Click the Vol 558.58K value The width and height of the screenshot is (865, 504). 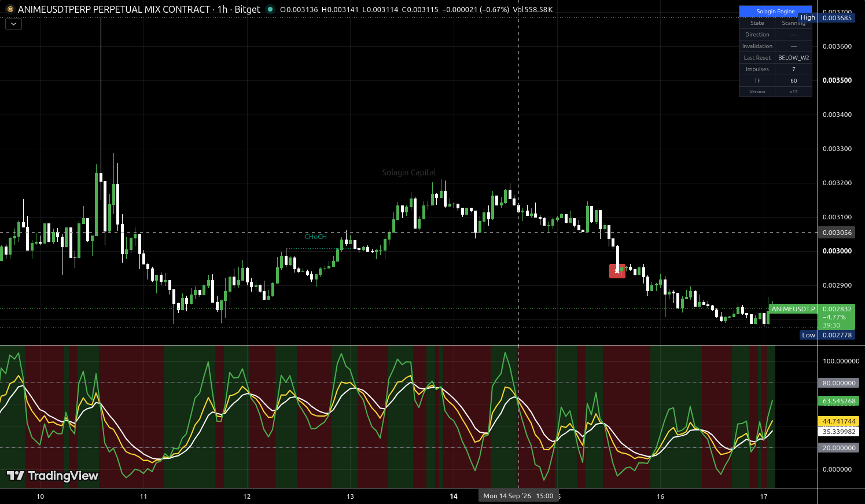click(x=533, y=9)
